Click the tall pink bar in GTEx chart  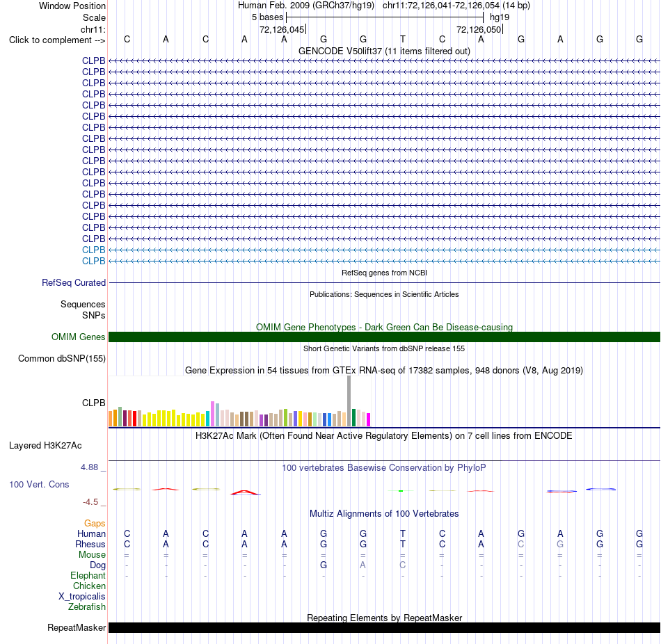[212, 414]
